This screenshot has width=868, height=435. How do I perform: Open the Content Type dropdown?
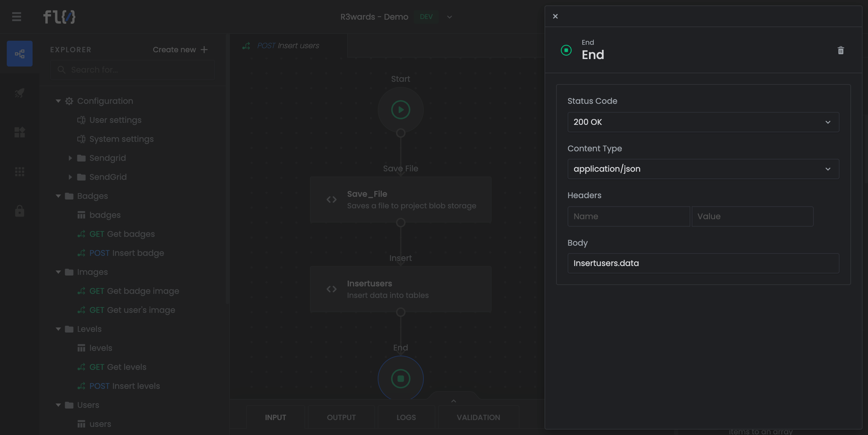coord(703,169)
